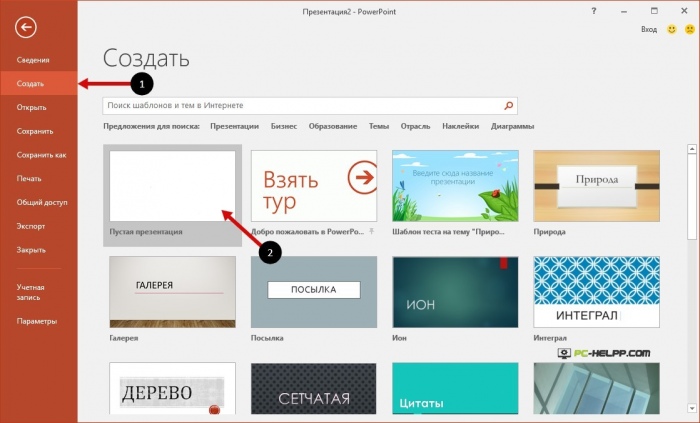Viewport: 700px width, 423px height.
Task: Click the Диаграммы suggested search link
Action: (511, 126)
